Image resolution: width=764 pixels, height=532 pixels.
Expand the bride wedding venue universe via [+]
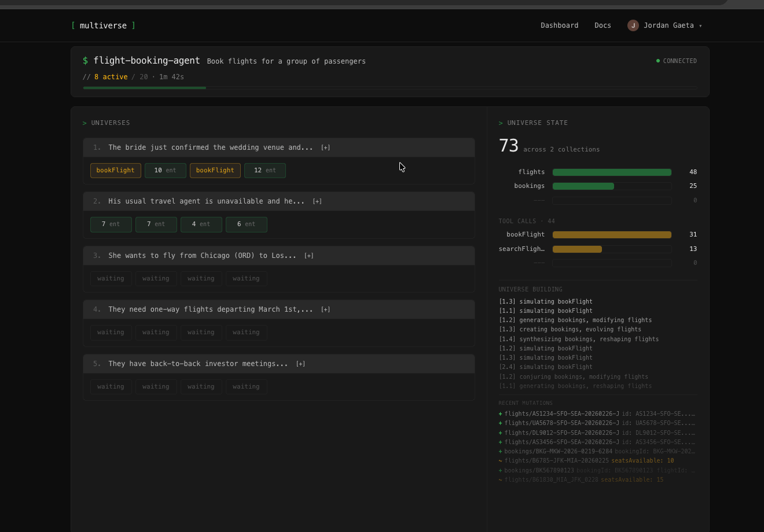(x=325, y=147)
